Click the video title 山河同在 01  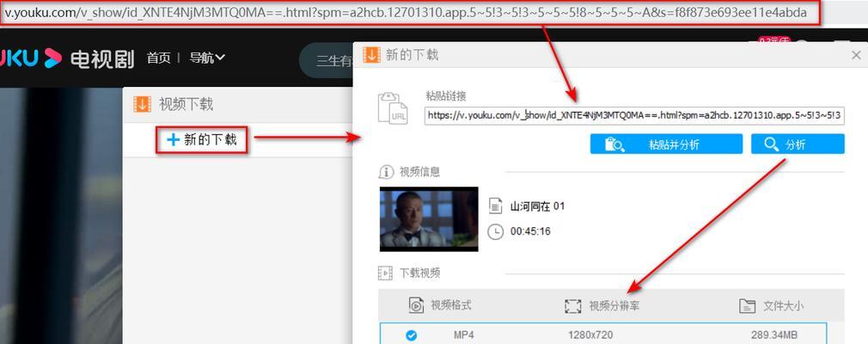click(x=537, y=206)
